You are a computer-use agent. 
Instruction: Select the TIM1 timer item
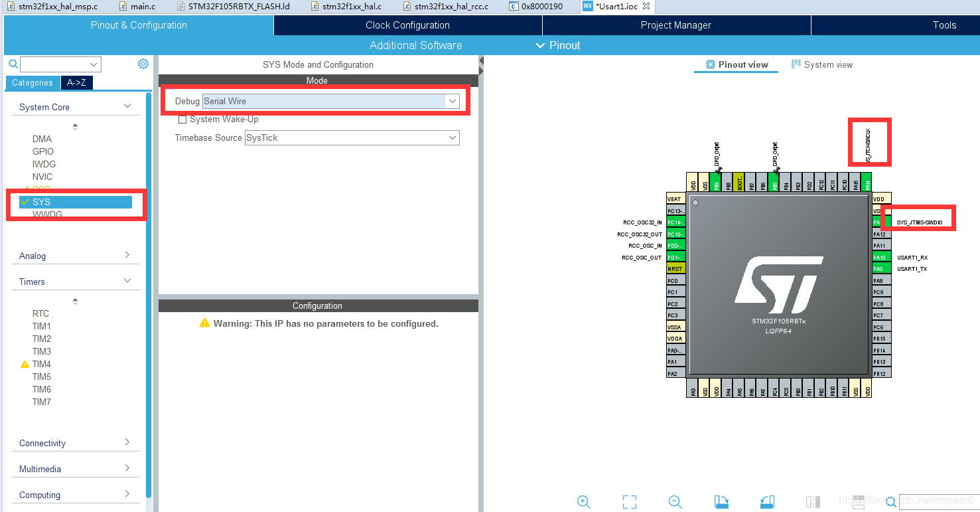click(42, 326)
